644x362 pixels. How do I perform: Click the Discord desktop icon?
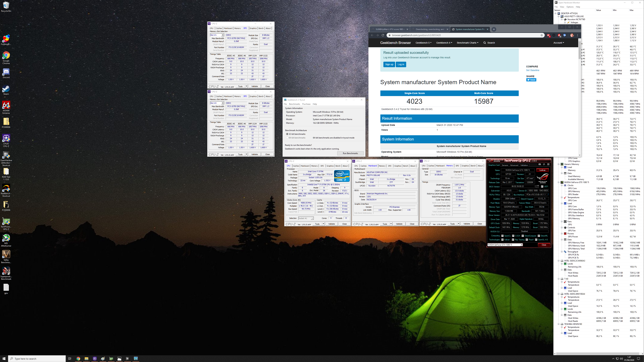pos(6,73)
